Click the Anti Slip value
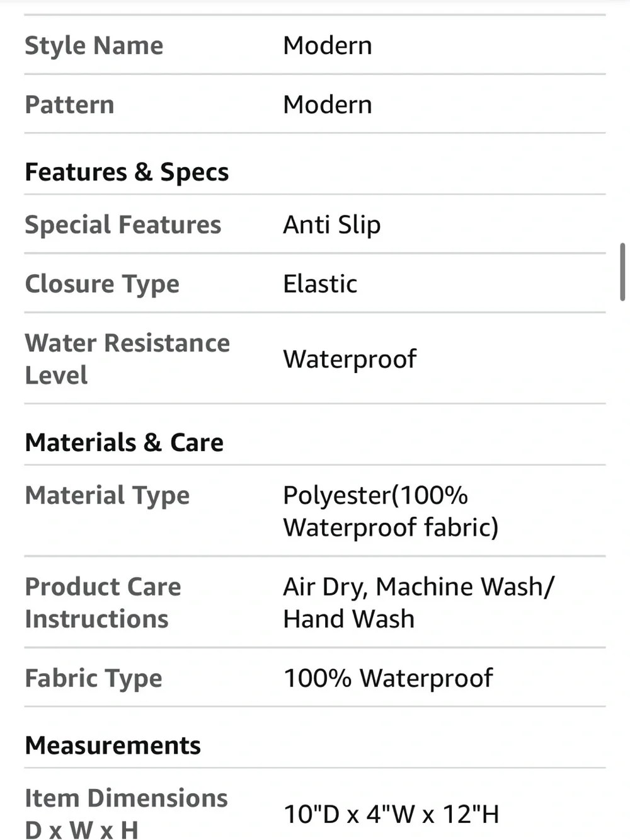 tap(332, 225)
